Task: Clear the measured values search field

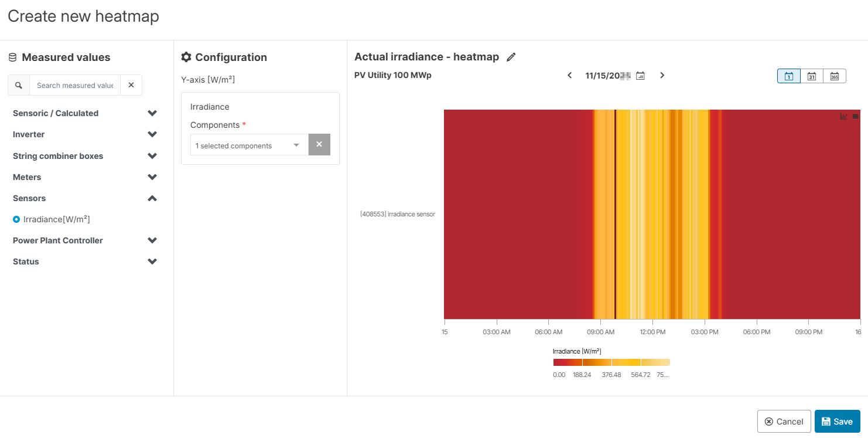Action: 131,84
